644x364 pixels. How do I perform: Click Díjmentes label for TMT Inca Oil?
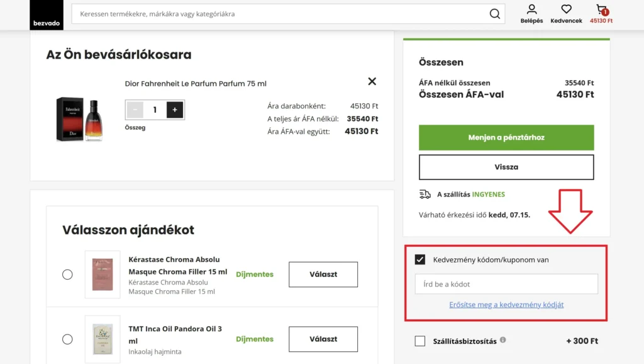[255, 339]
